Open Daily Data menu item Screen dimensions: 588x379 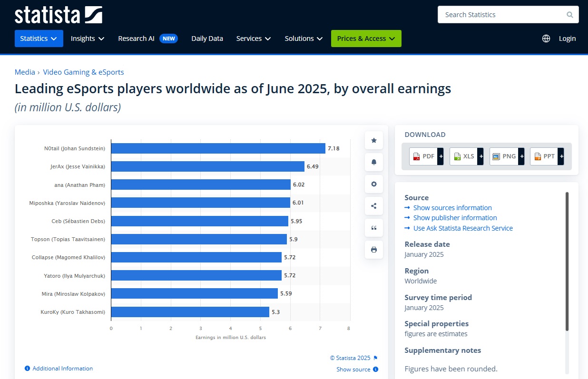pos(207,39)
